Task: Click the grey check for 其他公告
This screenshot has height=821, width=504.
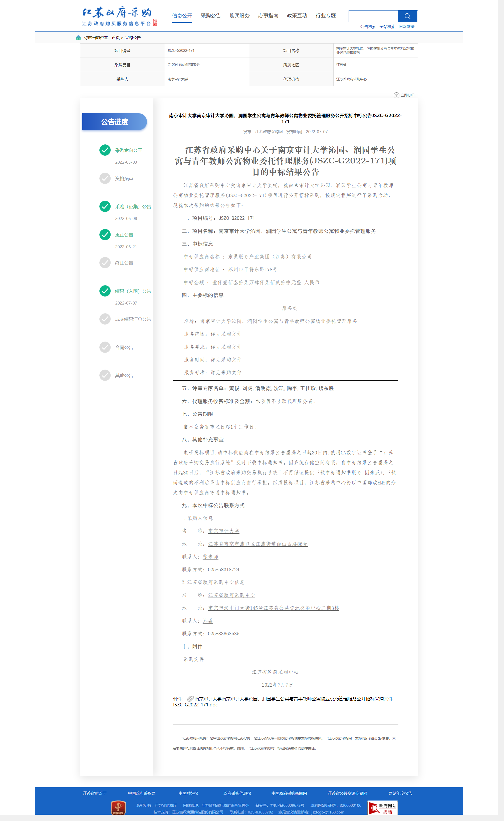Action: click(105, 376)
